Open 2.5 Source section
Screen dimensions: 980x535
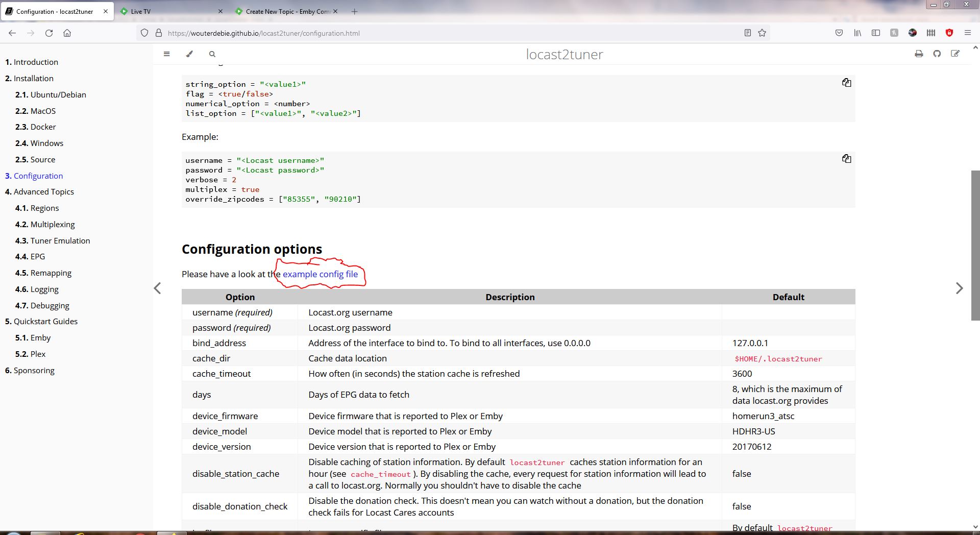35,159
